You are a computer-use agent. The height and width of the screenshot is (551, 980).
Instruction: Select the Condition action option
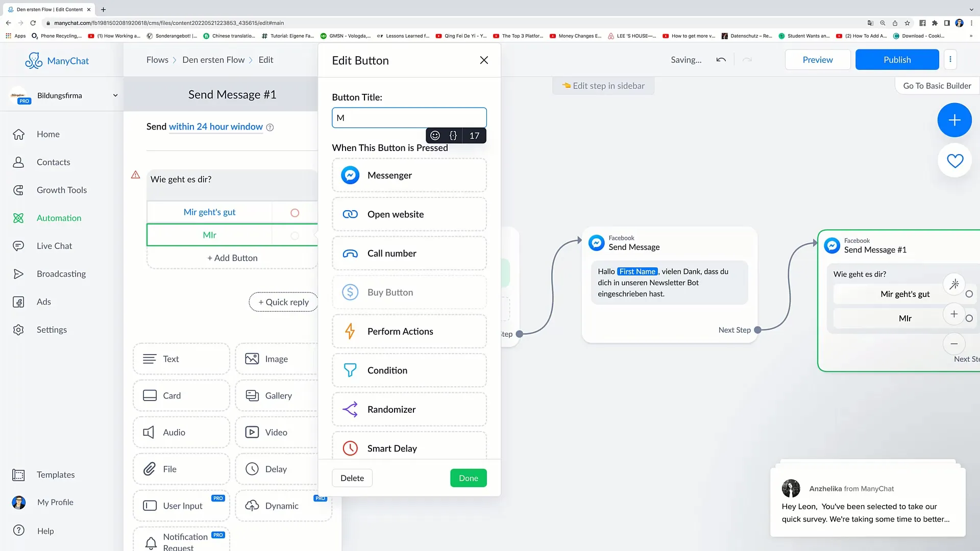(409, 370)
